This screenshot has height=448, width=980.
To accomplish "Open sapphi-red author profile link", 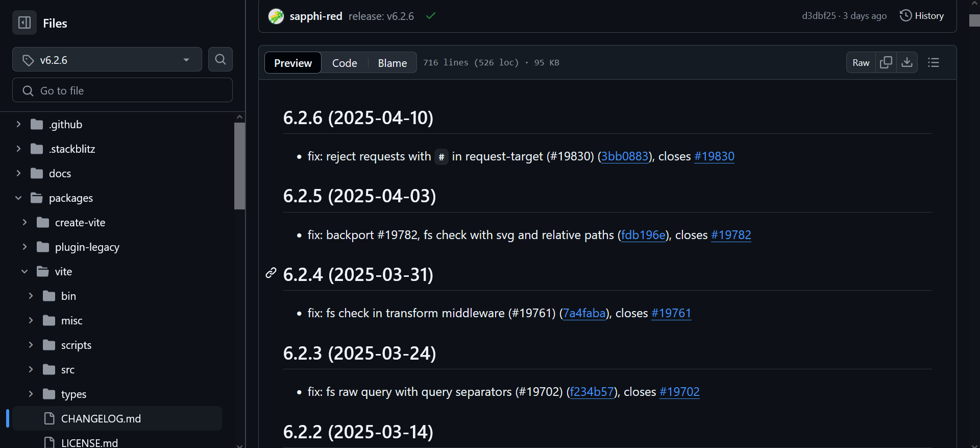I will pos(316,16).
